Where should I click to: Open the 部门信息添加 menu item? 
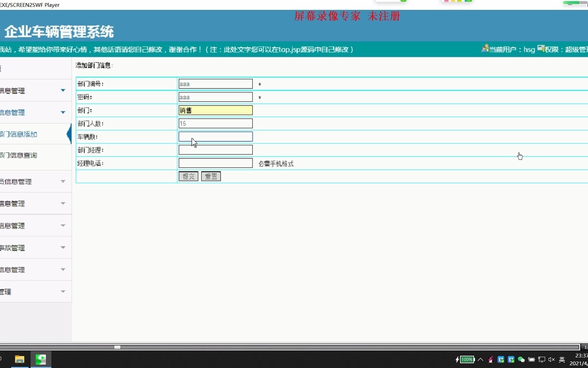[19, 134]
